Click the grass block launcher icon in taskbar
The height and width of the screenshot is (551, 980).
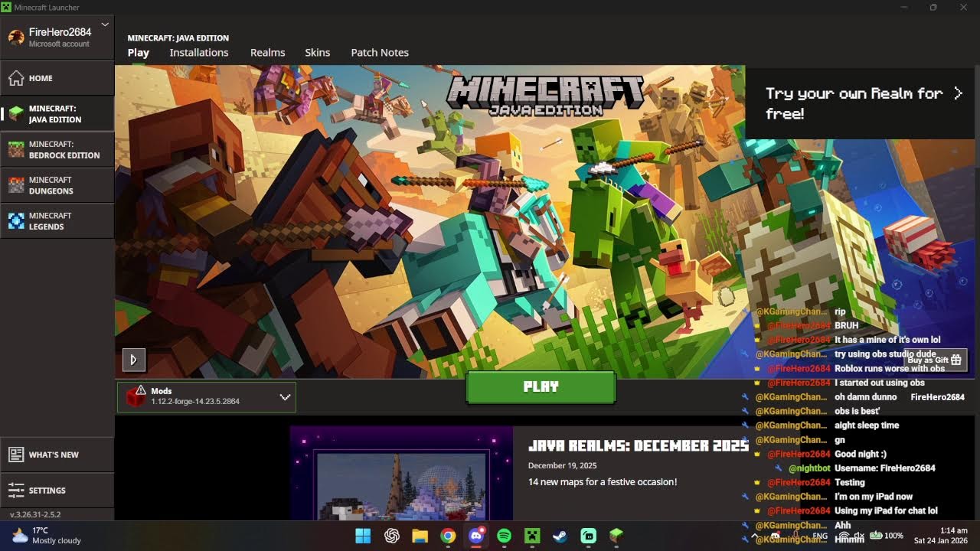point(616,536)
